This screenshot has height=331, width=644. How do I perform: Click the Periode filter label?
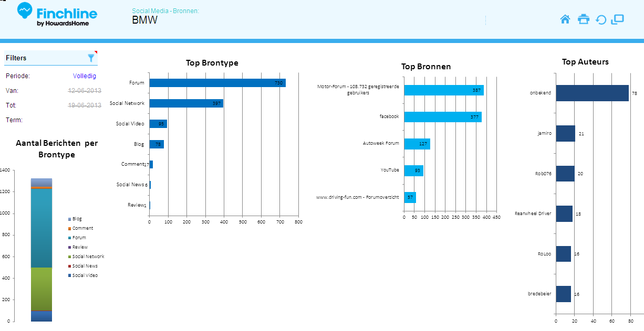pyautogui.click(x=18, y=76)
